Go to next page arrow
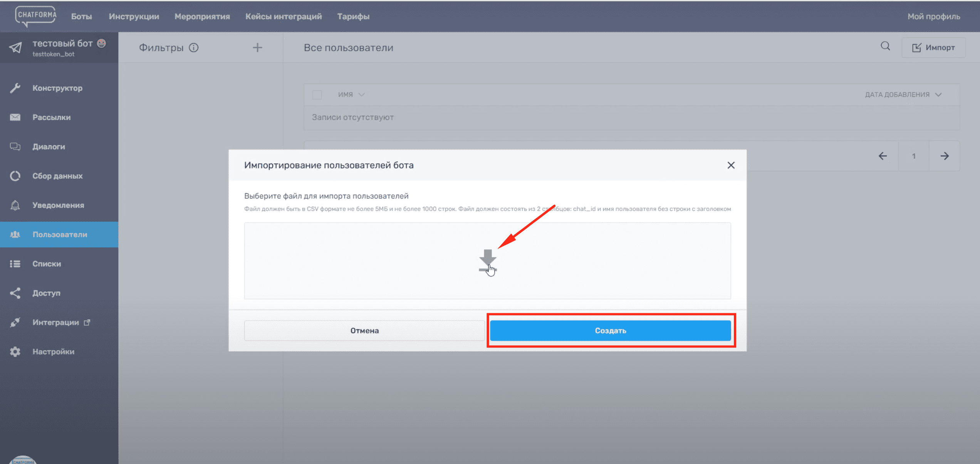Viewport: 980px width, 464px height. 944,156
